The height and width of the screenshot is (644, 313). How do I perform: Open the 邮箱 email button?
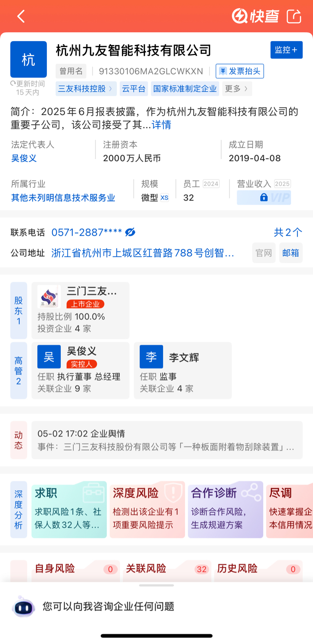click(291, 253)
